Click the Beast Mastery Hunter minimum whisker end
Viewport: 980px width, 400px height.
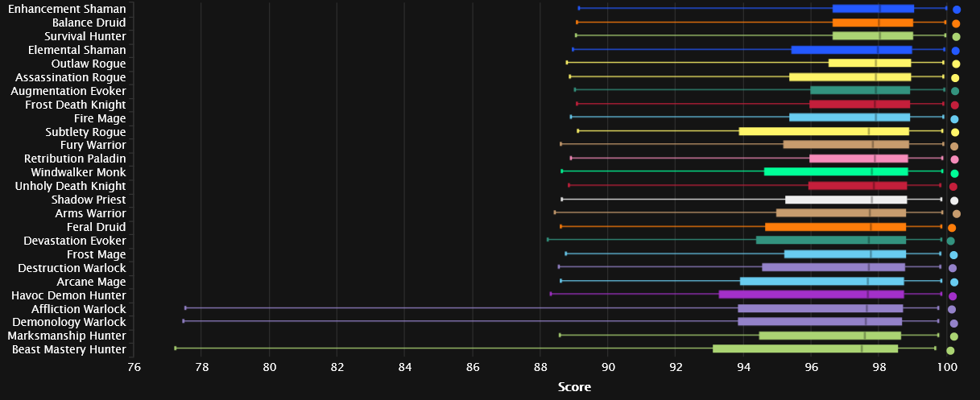point(175,348)
